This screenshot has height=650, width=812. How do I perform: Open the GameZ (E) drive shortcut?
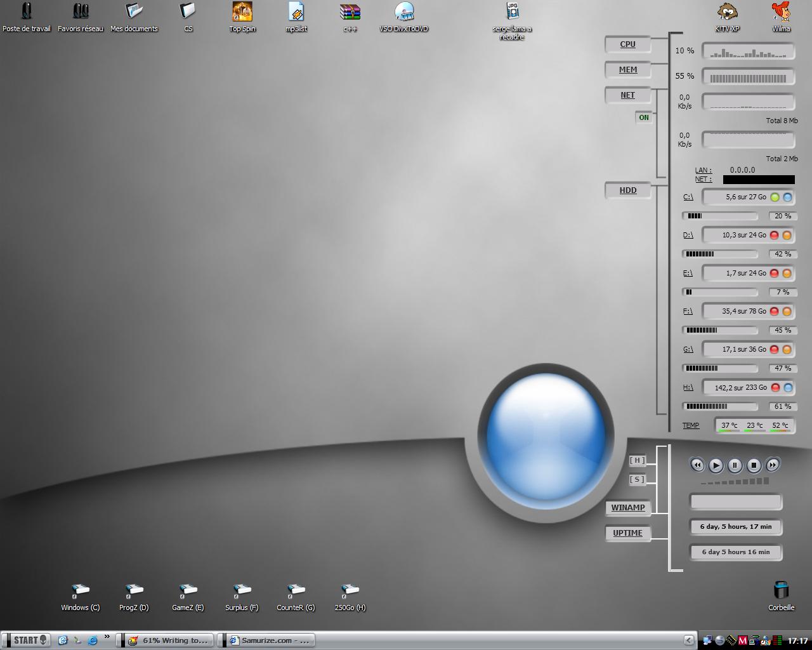[188, 597]
